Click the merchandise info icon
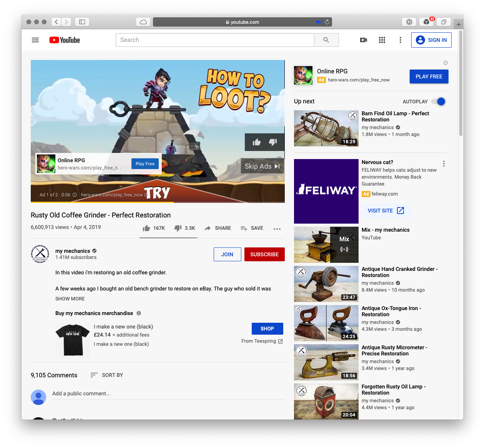This screenshot has height=448, width=485. pos(139,313)
